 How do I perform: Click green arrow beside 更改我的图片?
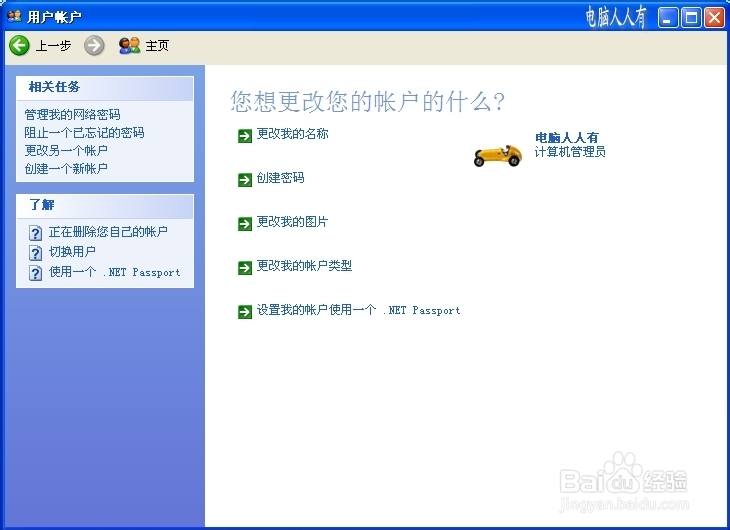(245, 224)
